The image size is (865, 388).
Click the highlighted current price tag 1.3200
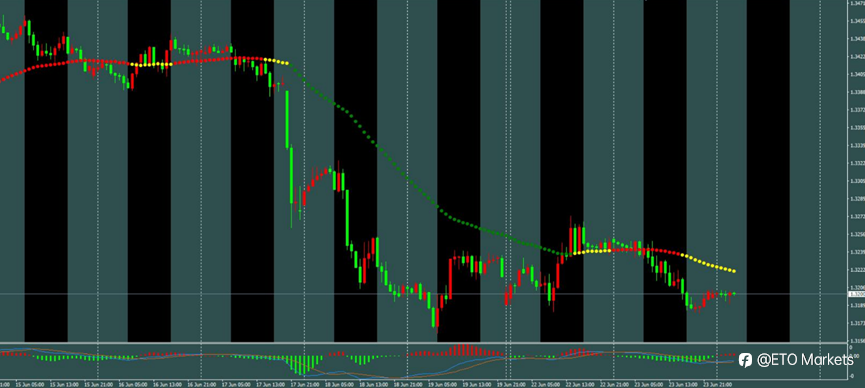pyautogui.click(x=858, y=294)
